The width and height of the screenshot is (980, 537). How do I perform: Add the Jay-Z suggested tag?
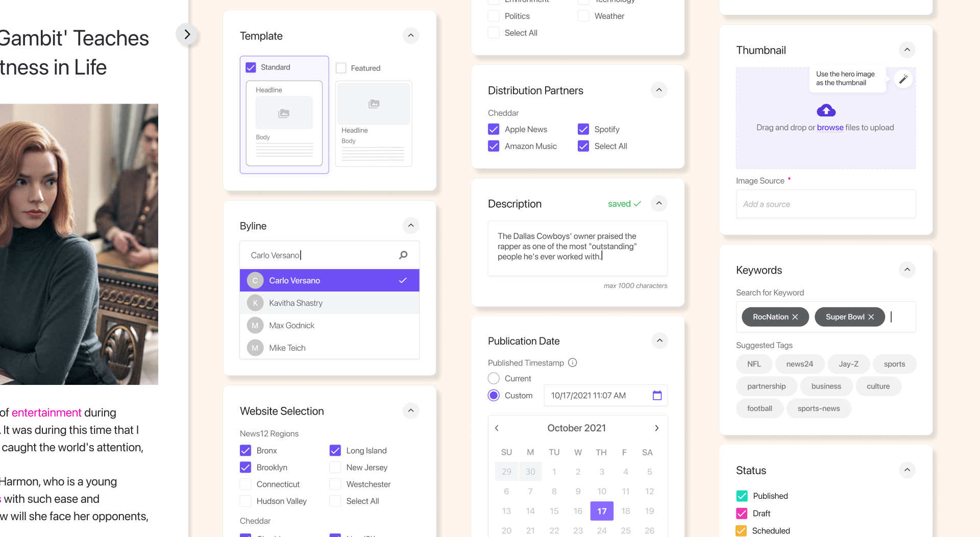click(848, 364)
